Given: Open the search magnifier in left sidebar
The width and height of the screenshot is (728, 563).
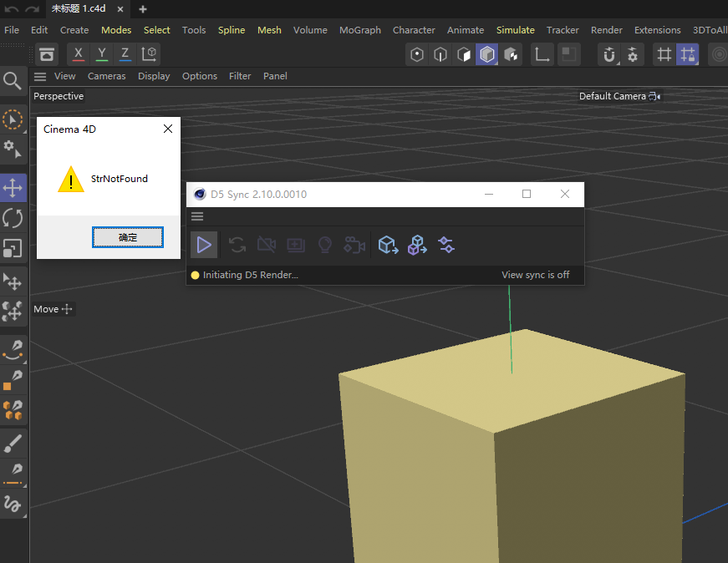Looking at the screenshot, I should point(13,80).
